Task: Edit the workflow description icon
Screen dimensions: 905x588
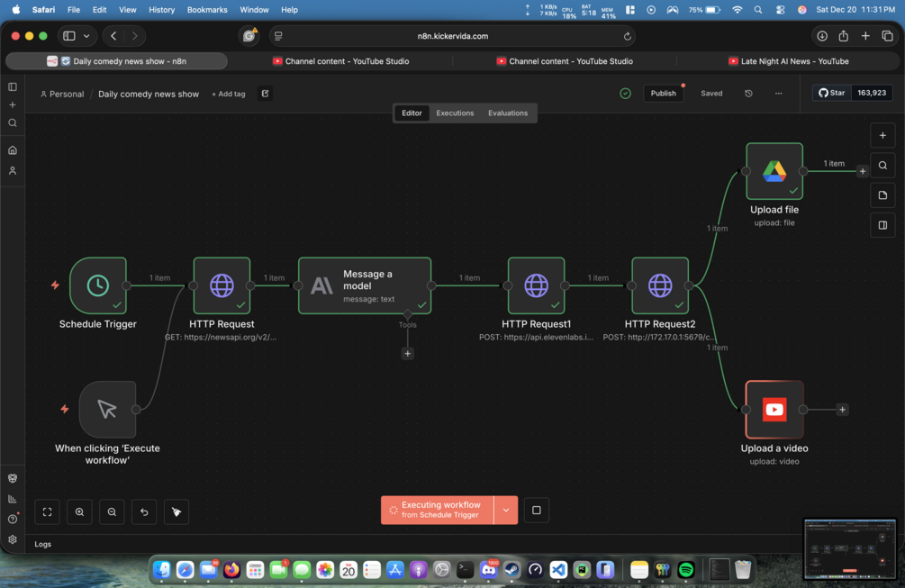Action: click(265, 94)
